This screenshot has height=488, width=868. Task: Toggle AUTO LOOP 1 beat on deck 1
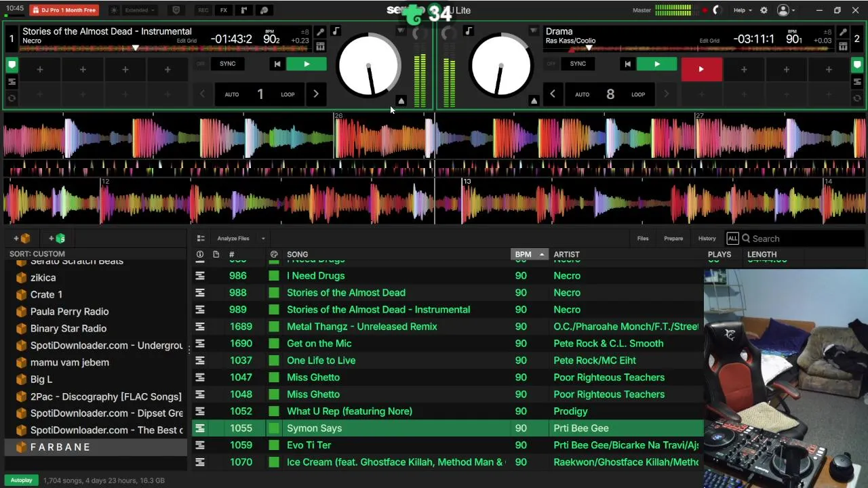click(260, 94)
